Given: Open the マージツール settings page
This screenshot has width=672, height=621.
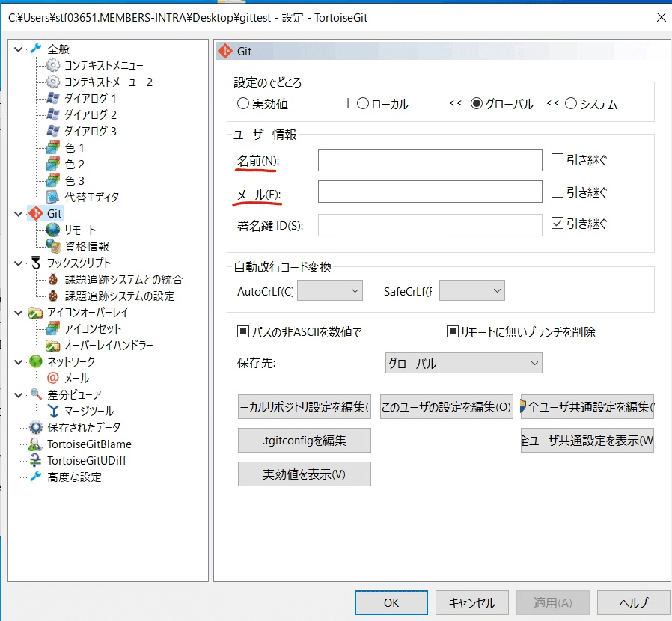Looking at the screenshot, I should click(89, 411).
